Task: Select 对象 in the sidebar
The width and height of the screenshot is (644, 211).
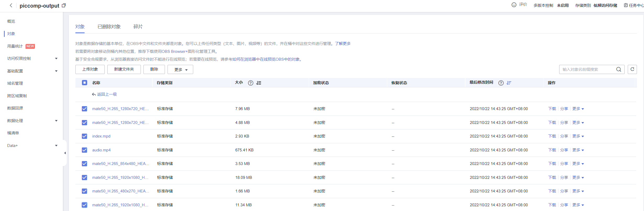Action: (11, 34)
